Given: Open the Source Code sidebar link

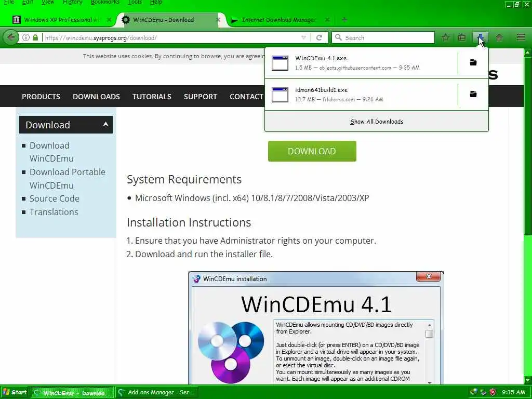Looking at the screenshot, I should coord(54,198).
